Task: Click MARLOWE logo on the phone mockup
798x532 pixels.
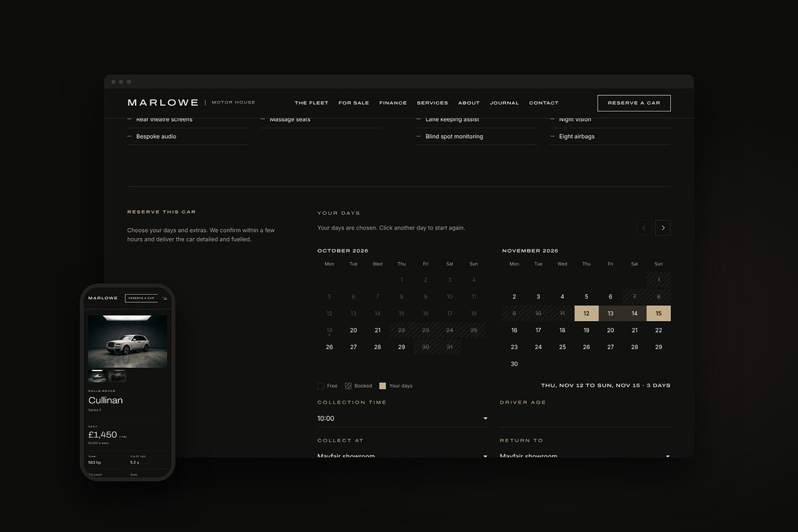Action: tap(102, 298)
